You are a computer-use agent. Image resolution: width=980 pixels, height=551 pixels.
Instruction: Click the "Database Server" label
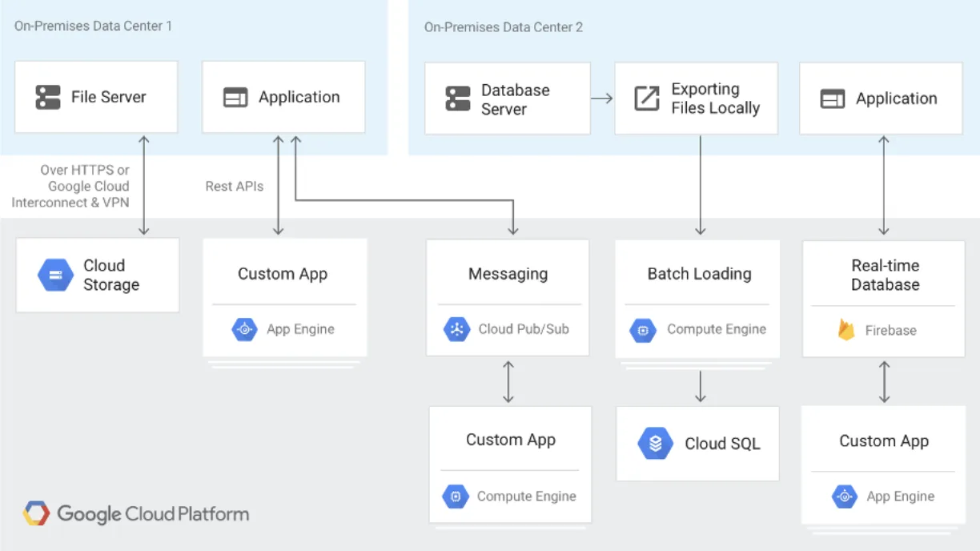tap(516, 100)
